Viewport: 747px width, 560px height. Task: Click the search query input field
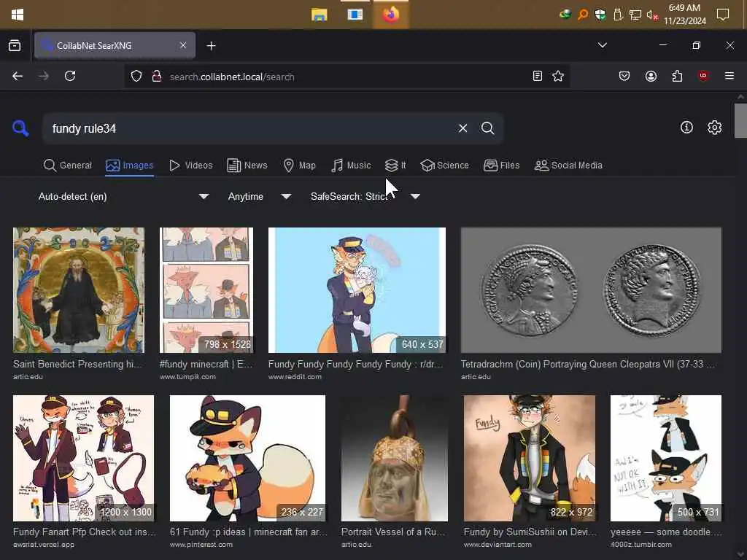click(250, 128)
